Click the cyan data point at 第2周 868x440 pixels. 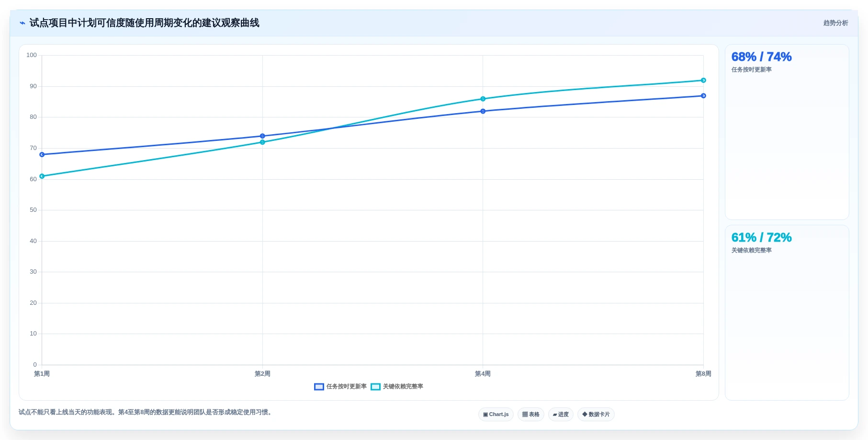point(262,142)
